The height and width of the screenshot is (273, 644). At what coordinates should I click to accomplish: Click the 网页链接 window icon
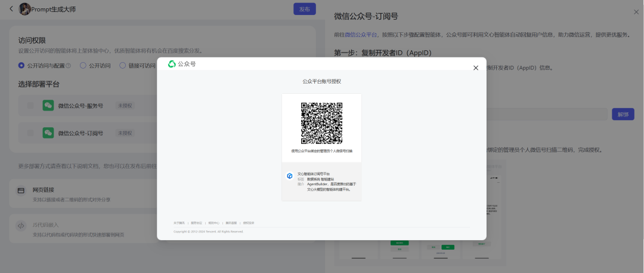coord(20,191)
